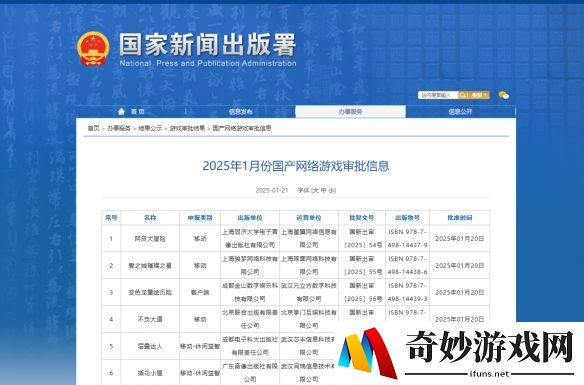Click the national emblem logo

(93, 48)
